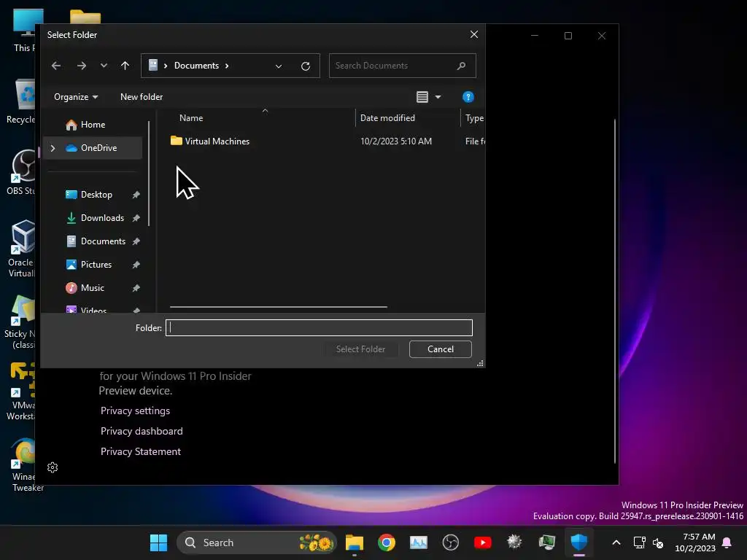Open notifications bell icon

tap(727, 542)
